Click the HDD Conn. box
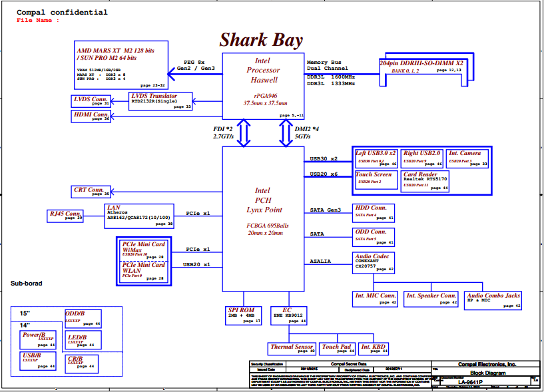This screenshot has width=544, height=392. pos(374,213)
